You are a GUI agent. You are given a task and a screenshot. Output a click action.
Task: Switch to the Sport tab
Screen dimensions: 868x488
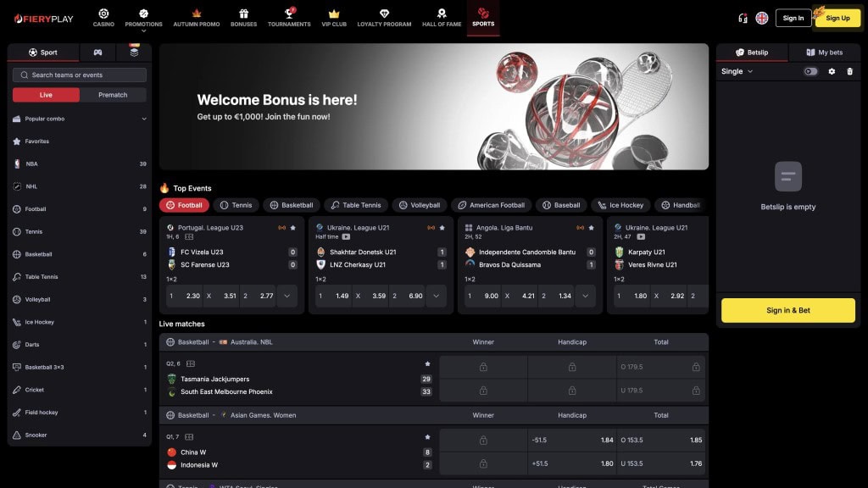pos(43,52)
